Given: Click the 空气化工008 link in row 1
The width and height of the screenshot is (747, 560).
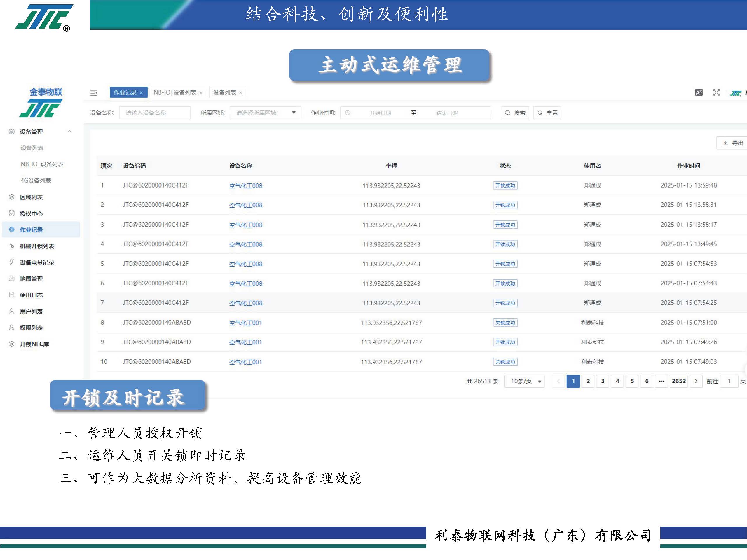Looking at the screenshot, I should point(245,185).
